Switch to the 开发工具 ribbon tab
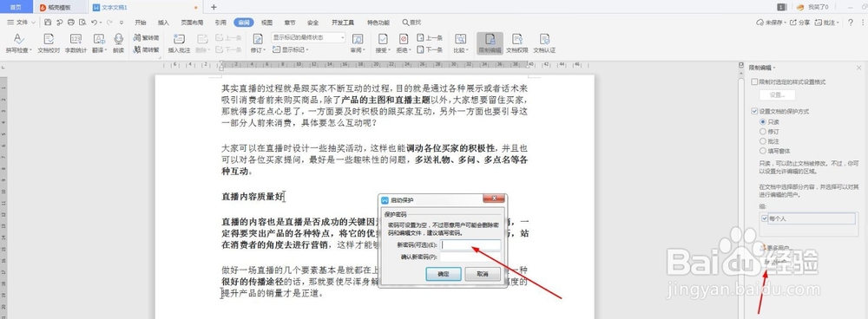The image size is (868, 319). pos(343,23)
